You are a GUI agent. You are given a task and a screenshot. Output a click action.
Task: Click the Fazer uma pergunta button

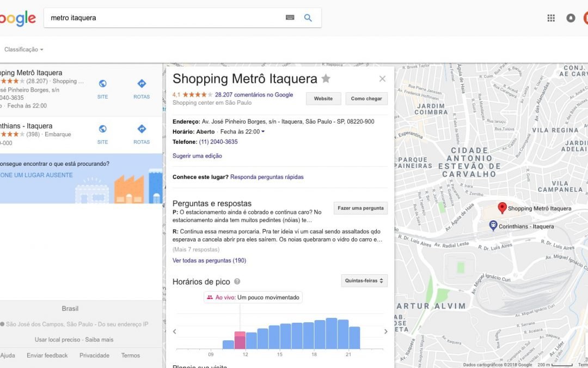(x=360, y=208)
